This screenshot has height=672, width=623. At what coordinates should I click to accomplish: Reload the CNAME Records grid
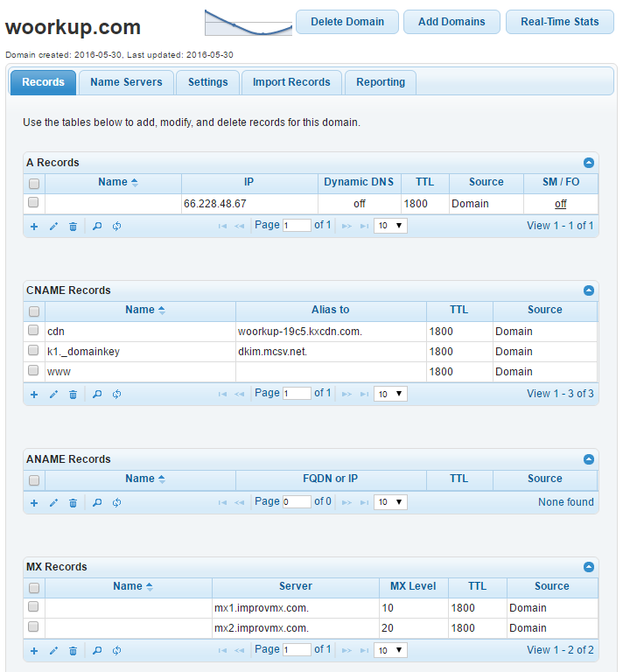click(116, 395)
